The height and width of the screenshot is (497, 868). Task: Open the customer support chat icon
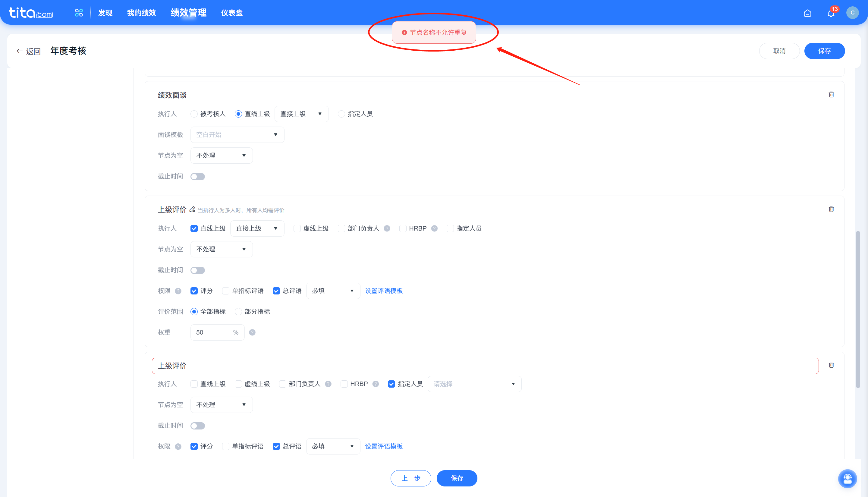(x=847, y=479)
